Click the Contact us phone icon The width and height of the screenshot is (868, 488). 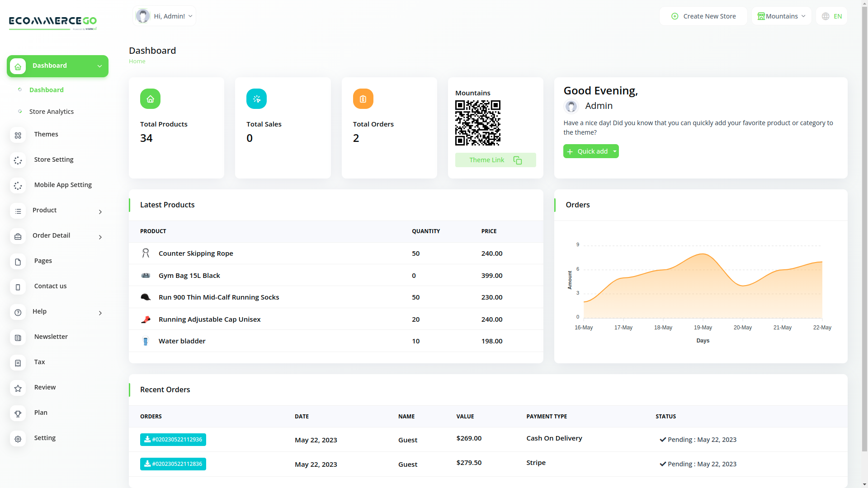click(x=18, y=287)
